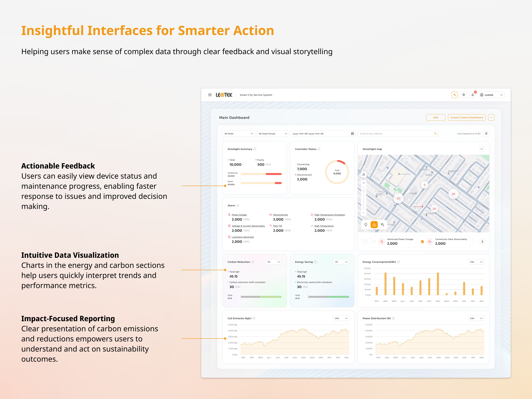
Task: Select the wrench maintenance map icon
Action: pos(382,225)
